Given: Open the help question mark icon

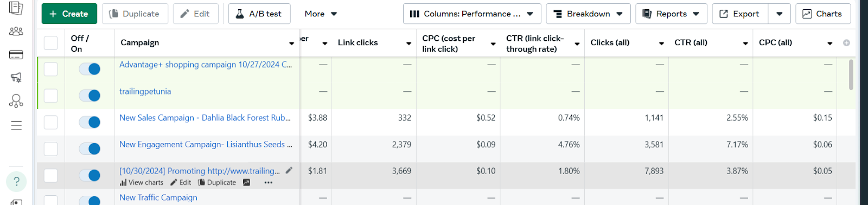Looking at the screenshot, I should pos(16,182).
